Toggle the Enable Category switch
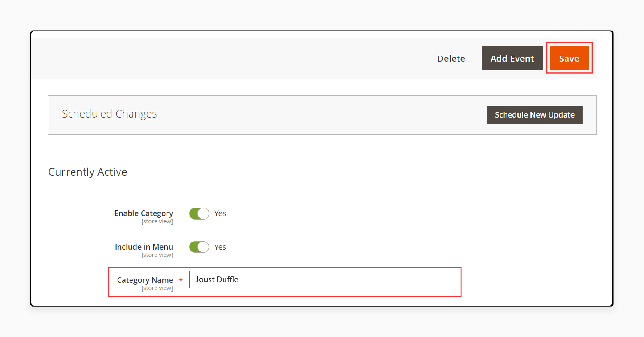This screenshot has width=644, height=337. click(199, 214)
